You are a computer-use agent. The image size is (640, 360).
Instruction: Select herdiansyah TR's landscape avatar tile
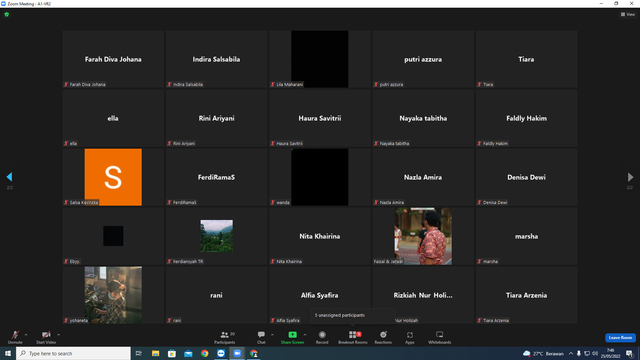(216, 236)
